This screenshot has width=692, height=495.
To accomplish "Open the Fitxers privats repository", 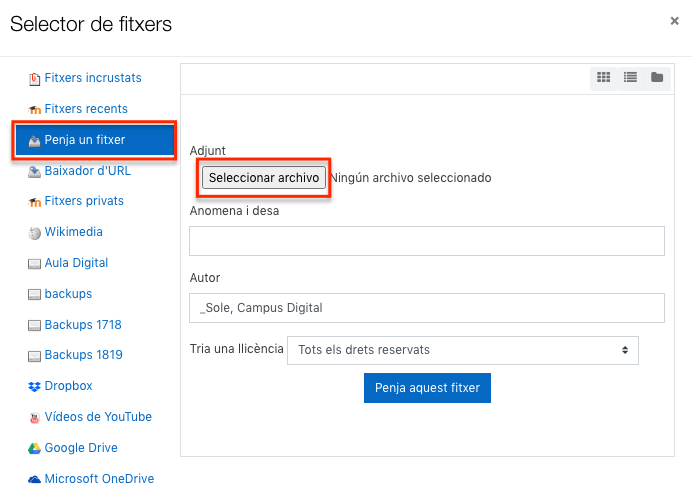I will 84,201.
